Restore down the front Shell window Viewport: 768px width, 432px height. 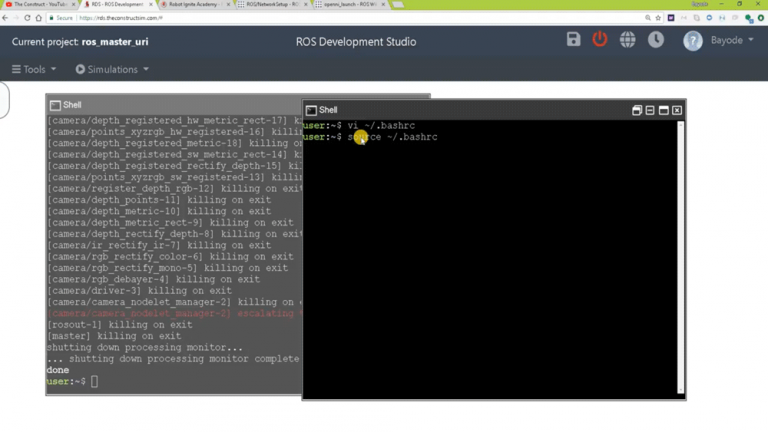coord(636,110)
